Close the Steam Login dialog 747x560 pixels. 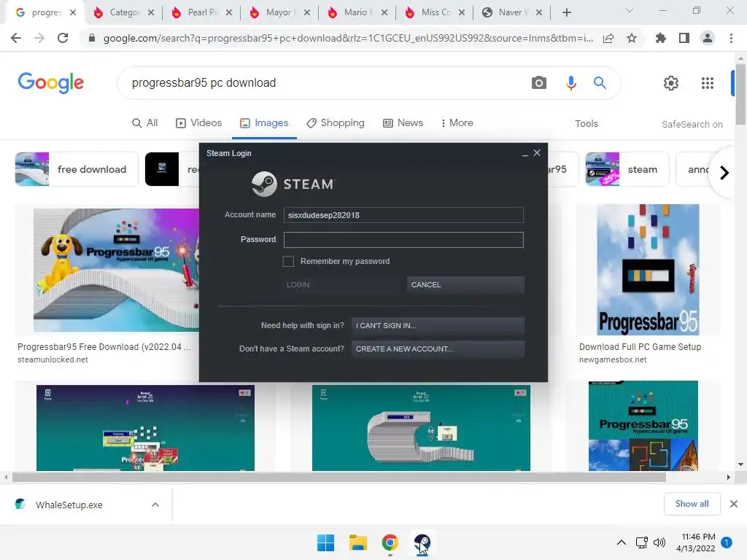(537, 153)
